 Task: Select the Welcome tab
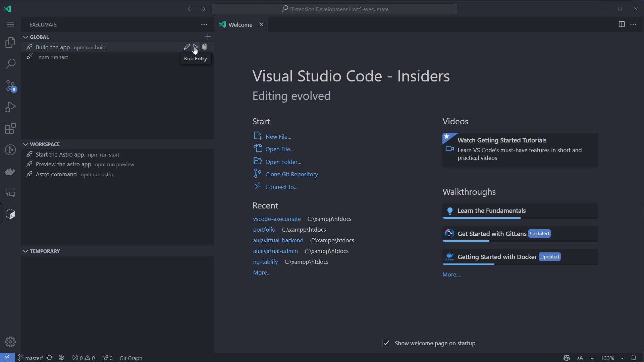coord(240,24)
